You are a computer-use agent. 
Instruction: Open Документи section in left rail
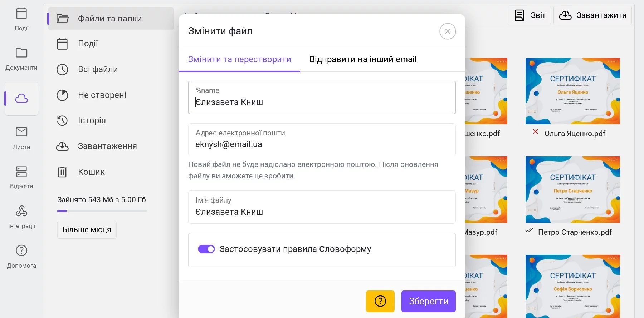[x=21, y=59]
